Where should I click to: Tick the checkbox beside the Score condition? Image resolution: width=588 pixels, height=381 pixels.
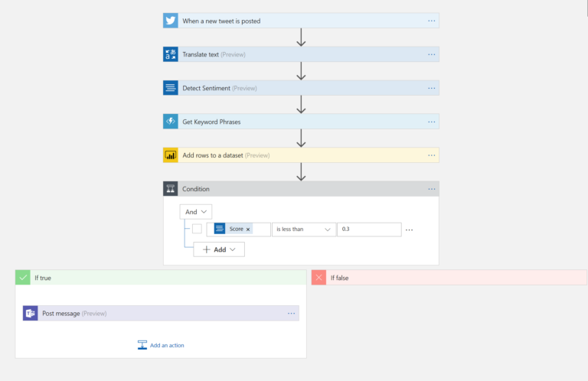coord(197,229)
